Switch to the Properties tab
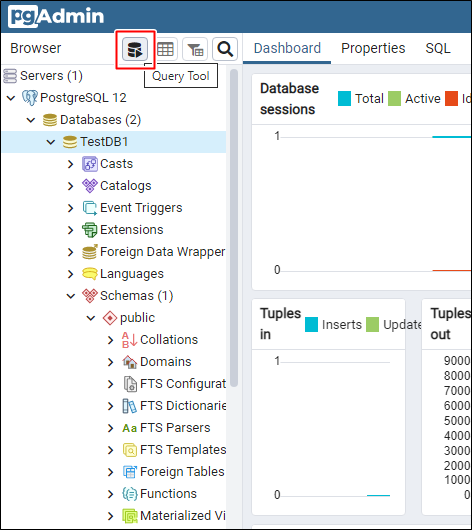 point(373,48)
